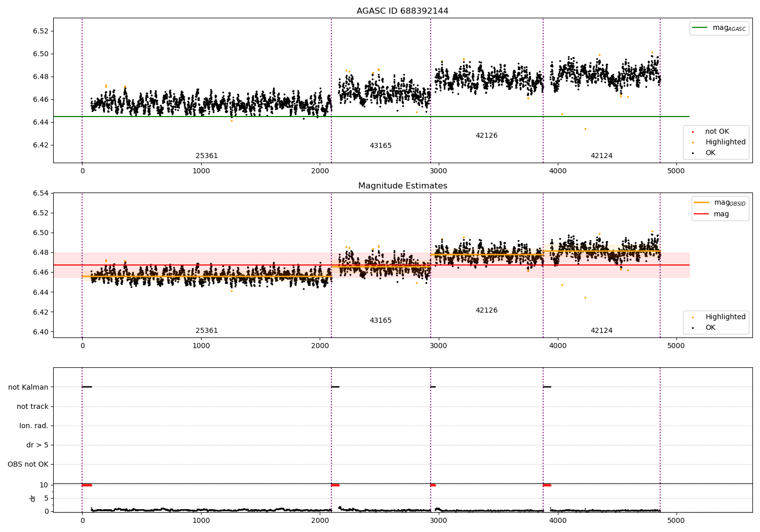Select OBSID label 42126 in Magnitude Estimates plot
760x532 pixels.
point(486,311)
